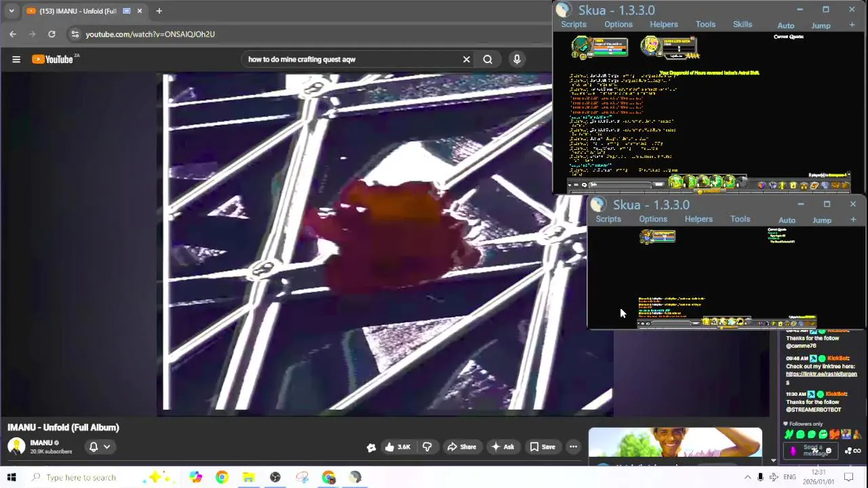Expand IMANU notification bell dropdown
The width and height of the screenshot is (868, 488).
[100, 447]
